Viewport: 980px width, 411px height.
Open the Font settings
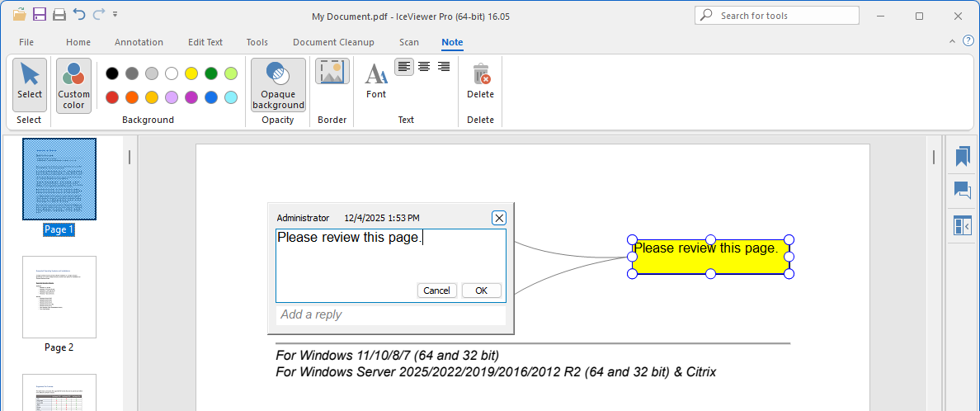376,81
